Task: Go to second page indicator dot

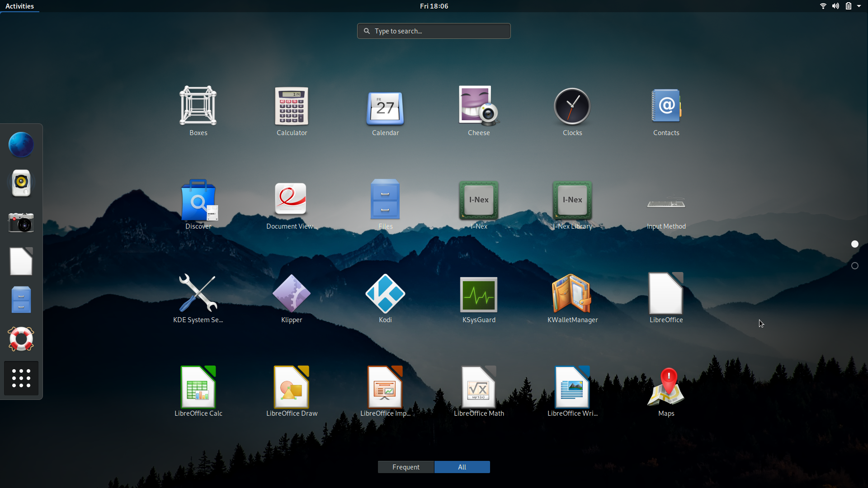Action: pos(854,266)
